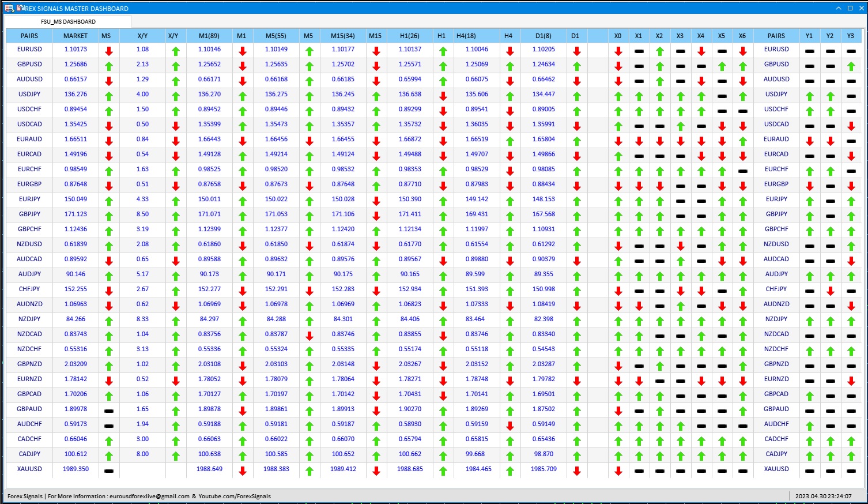Click the D1(8) column header
This screenshot has width=868, height=504.
(x=544, y=36)
